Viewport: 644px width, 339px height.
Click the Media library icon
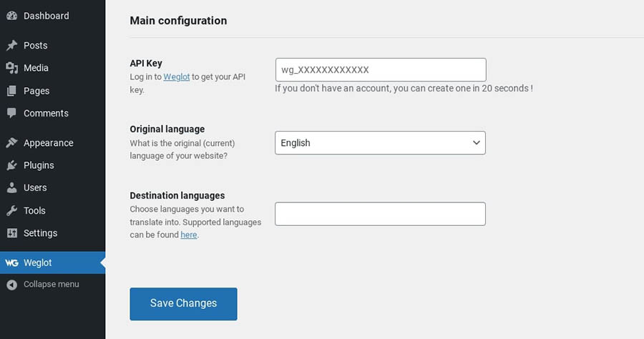11,68
